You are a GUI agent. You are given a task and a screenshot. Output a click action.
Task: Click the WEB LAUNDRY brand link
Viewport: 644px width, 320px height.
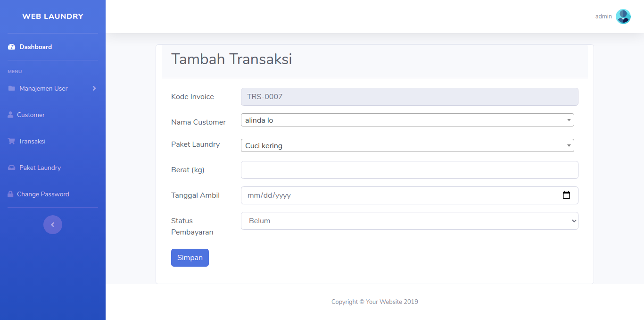pyautogui.click(x=53, y=17)
